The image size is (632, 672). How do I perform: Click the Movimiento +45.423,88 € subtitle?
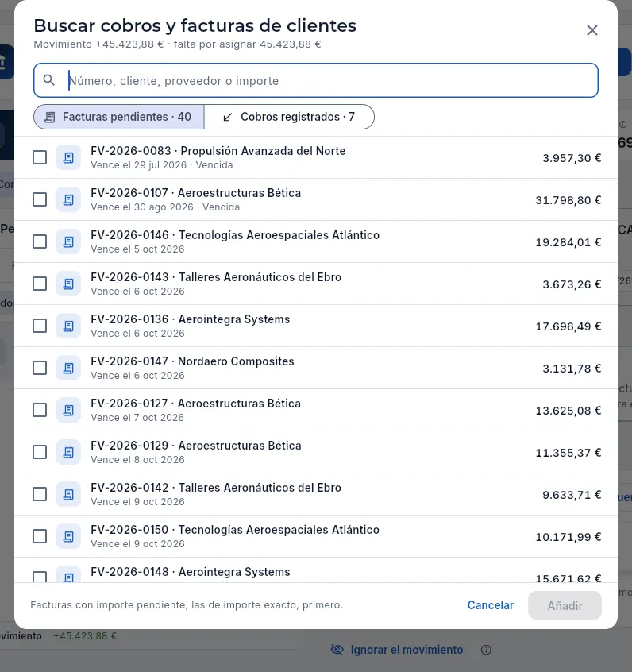click(x=177, y=44)
